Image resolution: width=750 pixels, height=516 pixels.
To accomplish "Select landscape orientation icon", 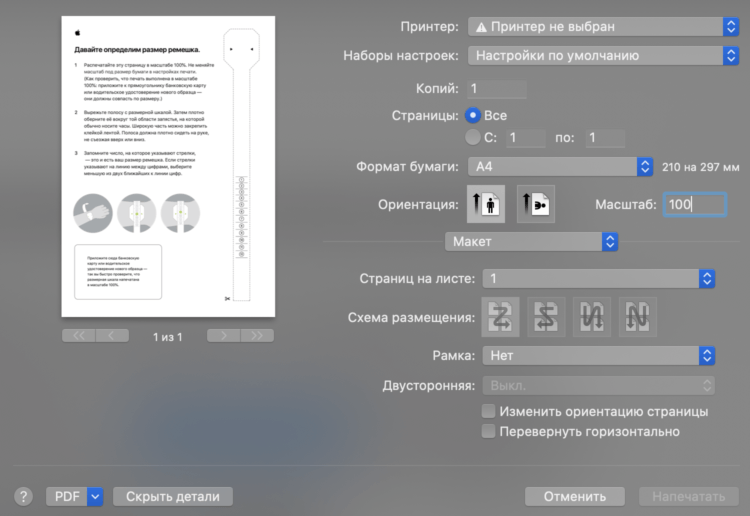I will [x=536, y=204].
